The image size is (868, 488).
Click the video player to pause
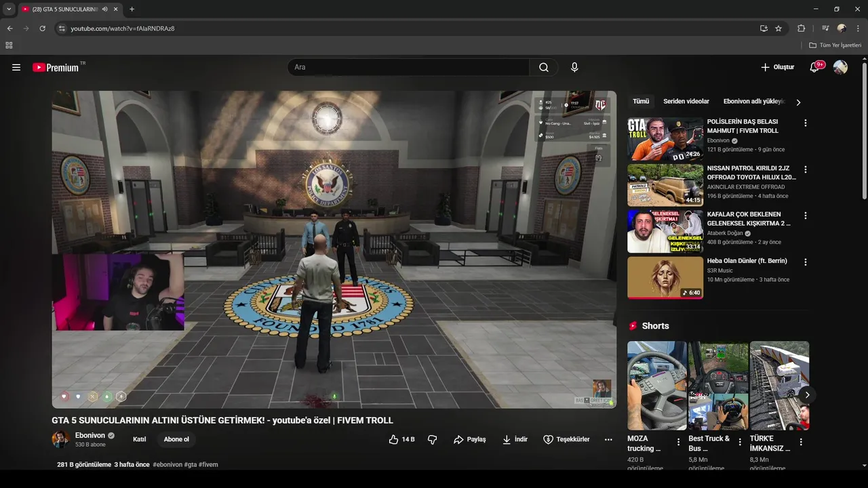(x=334, y=249)
